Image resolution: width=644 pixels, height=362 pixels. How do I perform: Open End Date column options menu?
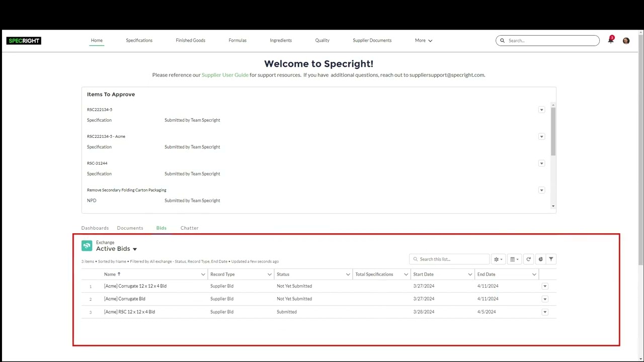point(534,275)
